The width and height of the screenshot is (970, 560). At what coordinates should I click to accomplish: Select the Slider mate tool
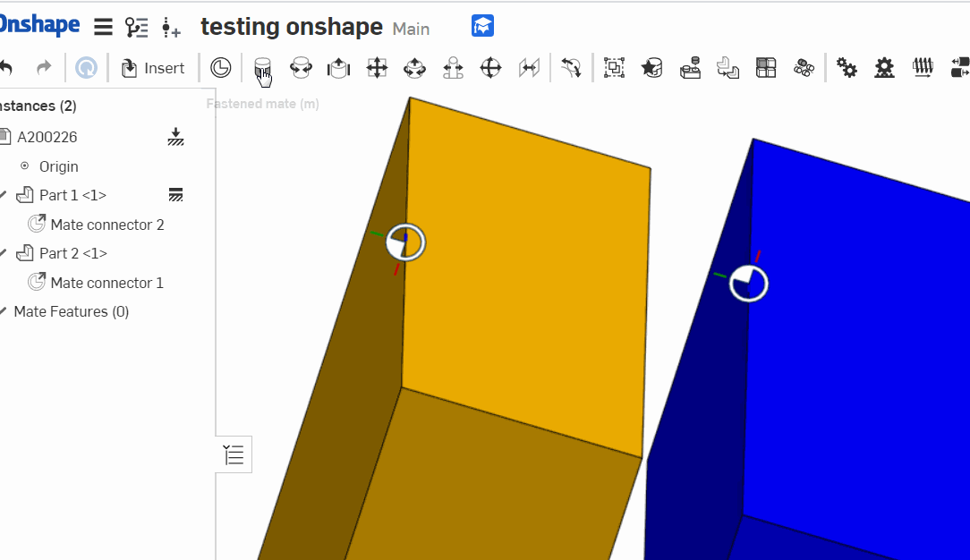338,67
